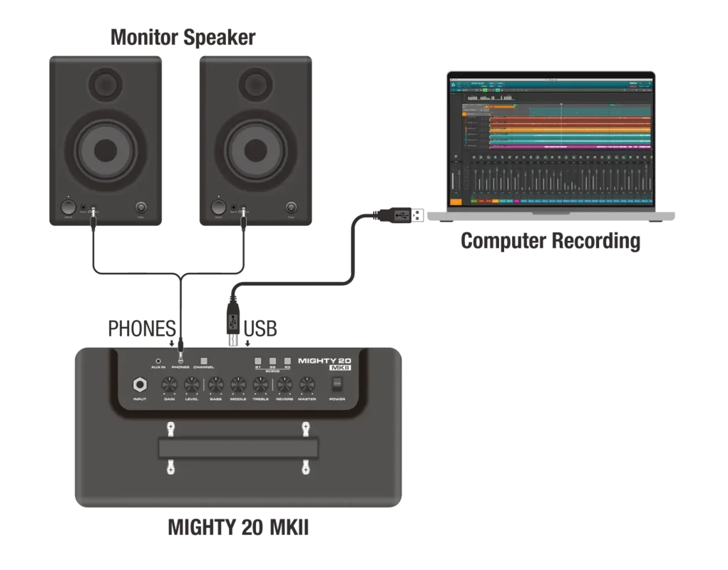Select scene S1 on the amp

pos(257,361)
